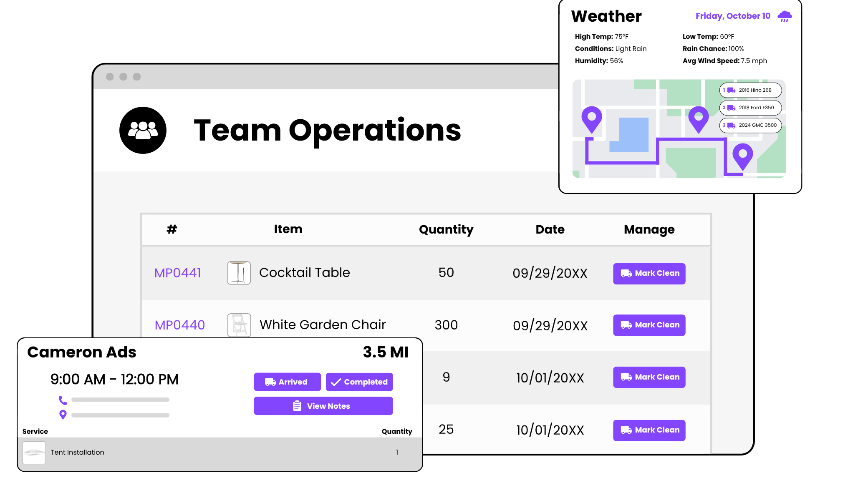
Task: Click the # column header
Action: 172,229
